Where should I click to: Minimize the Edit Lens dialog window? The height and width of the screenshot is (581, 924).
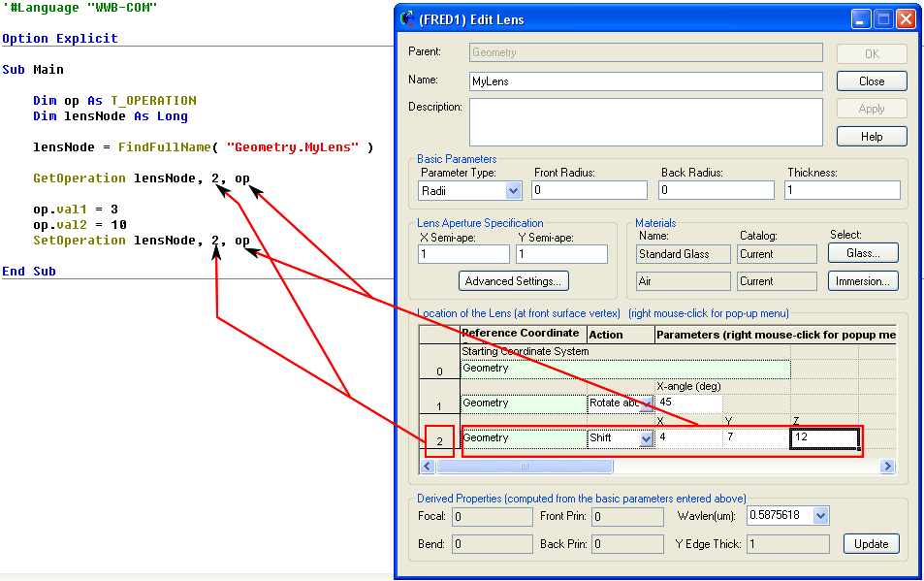point(861,18)
